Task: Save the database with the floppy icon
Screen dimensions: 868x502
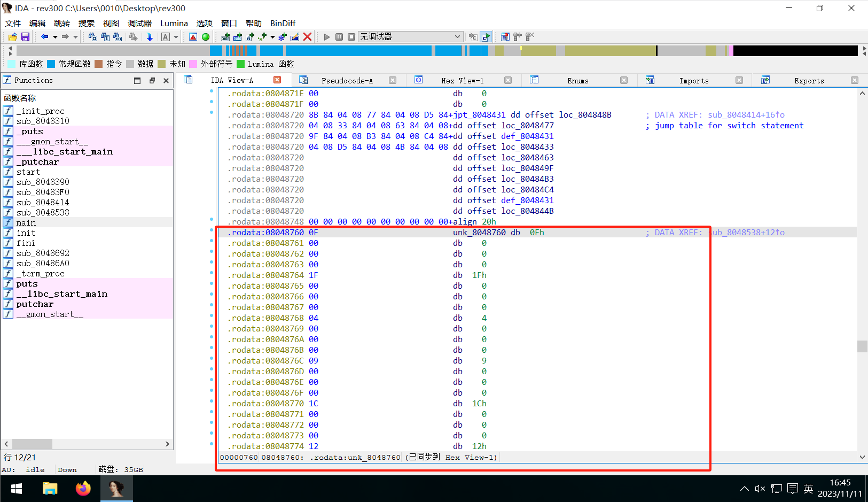Action: click(x=25, y=37)
